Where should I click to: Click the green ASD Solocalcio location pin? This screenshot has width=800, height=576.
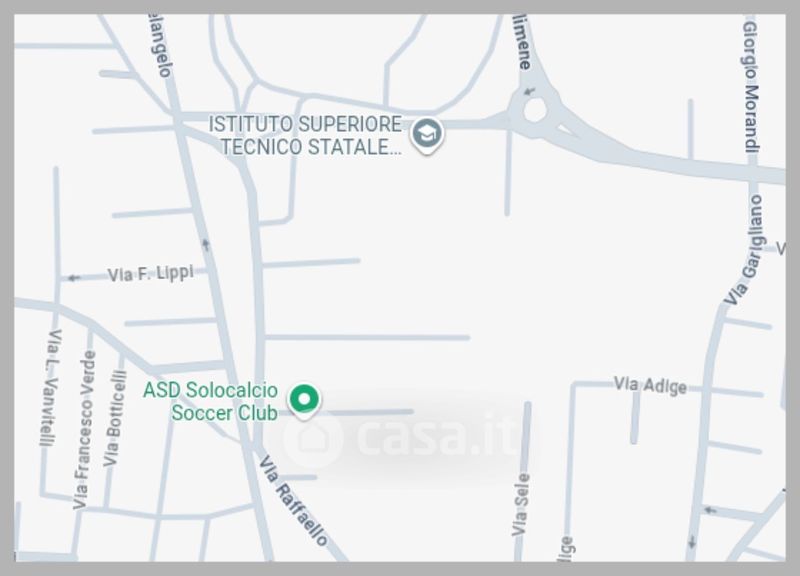[304, 401]
